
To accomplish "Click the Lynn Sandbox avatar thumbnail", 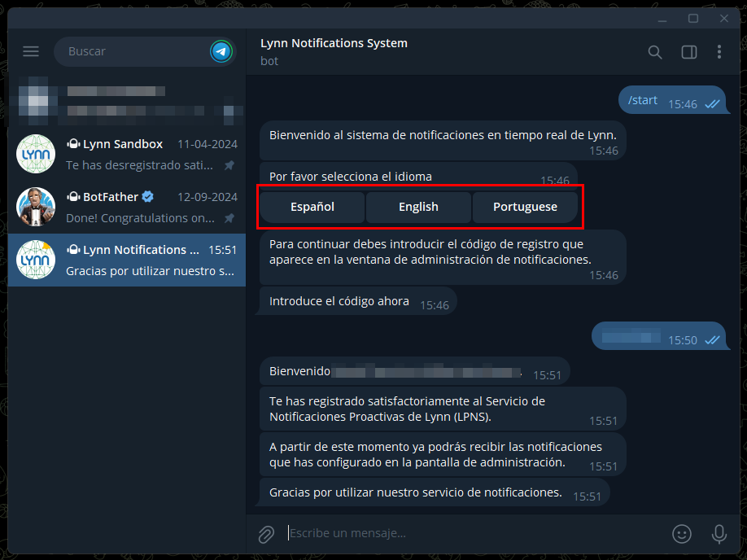I will pos(36,154).
